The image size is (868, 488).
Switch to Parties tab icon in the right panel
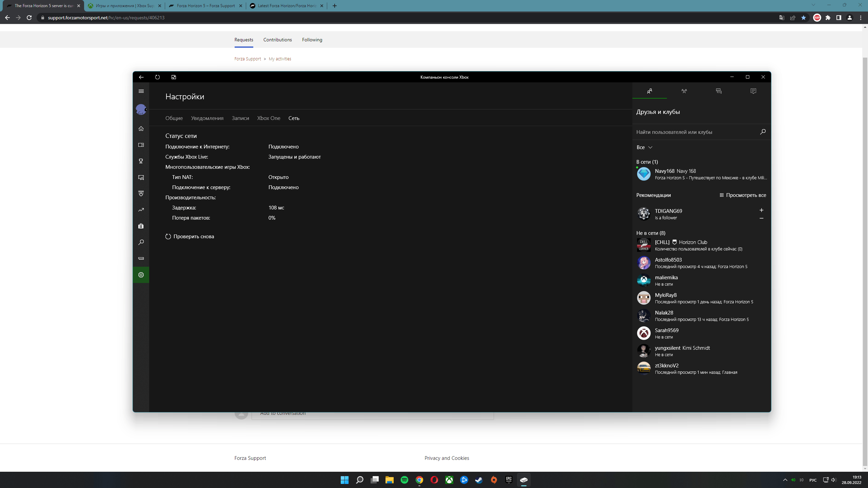[x=684, y=91]
